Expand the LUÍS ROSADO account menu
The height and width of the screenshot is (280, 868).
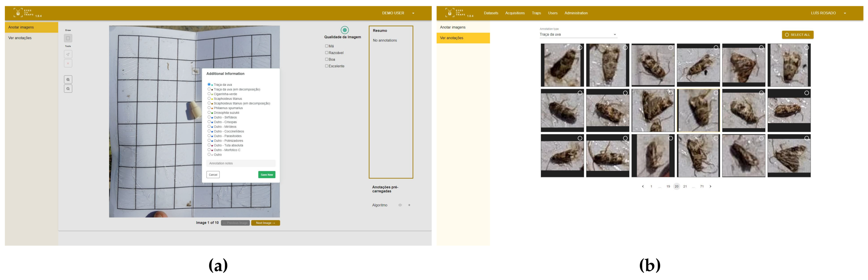tap(845, 13)
